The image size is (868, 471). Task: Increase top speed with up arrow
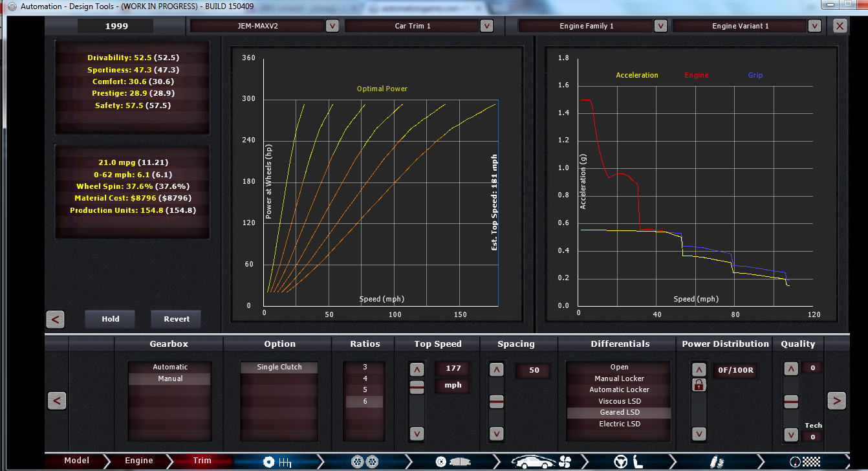(x=417, y=369)
